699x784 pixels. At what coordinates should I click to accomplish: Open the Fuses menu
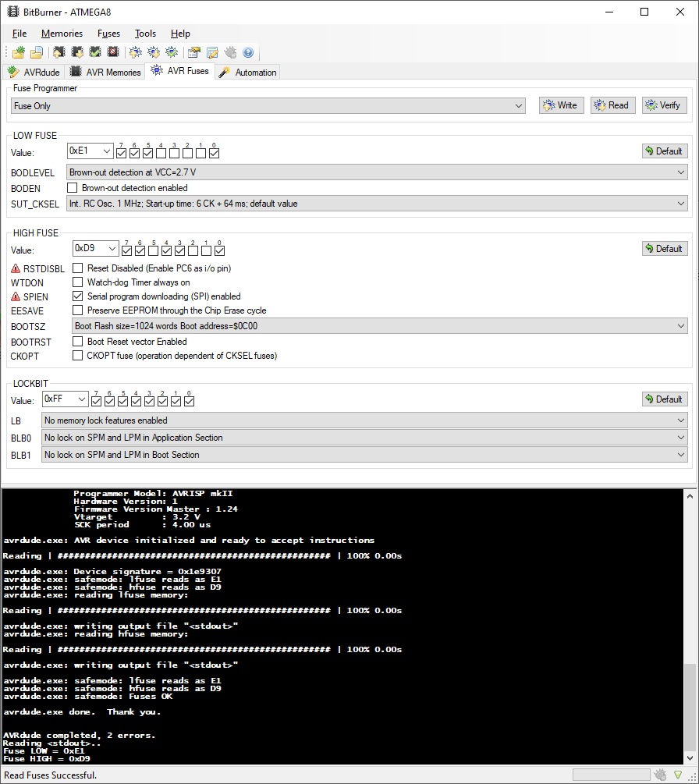[x=108, y=34]
